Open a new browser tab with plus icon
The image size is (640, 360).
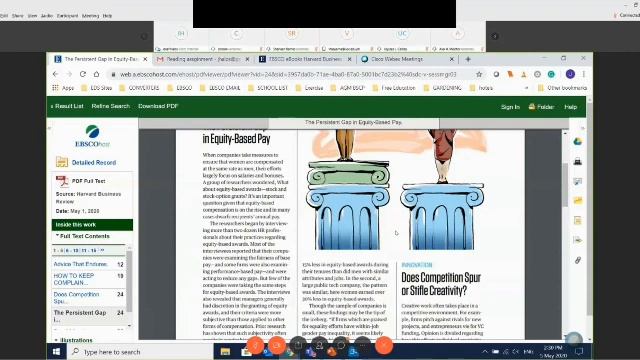coord(468,59)
